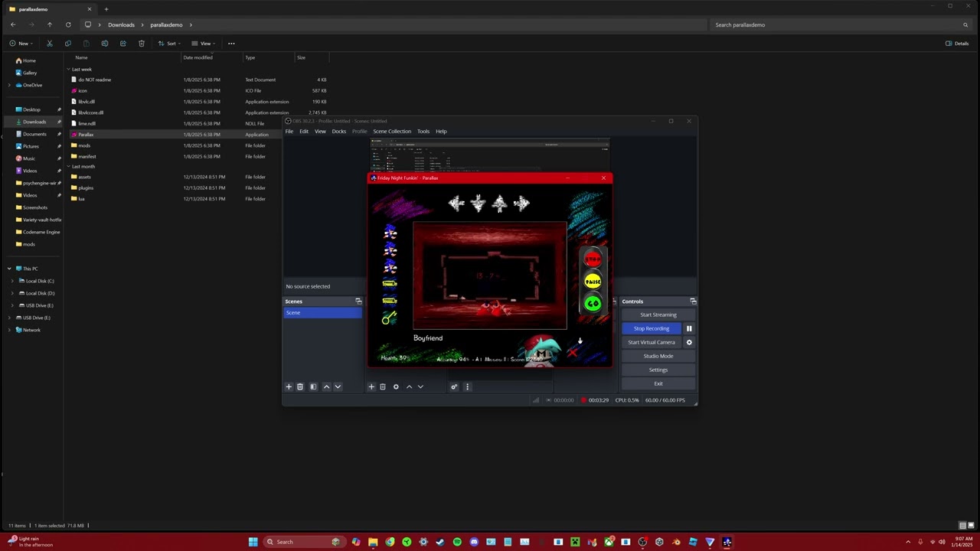980x551 pixels.
Task: Collapse This PC tree node
Action: coord(9,269)
